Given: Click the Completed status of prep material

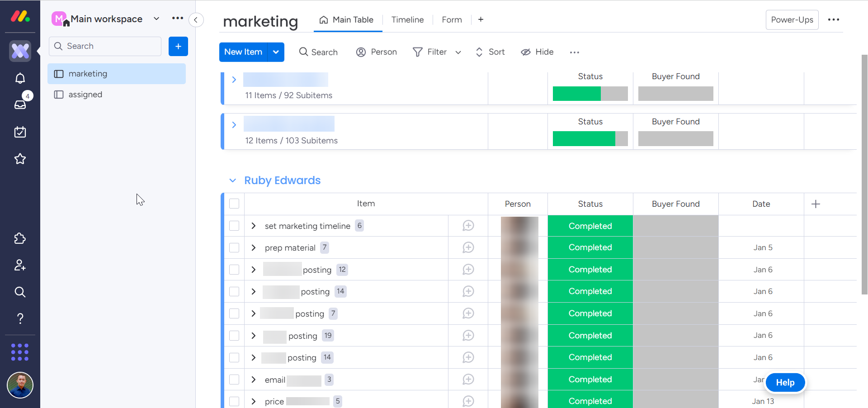Looking at the screenshot, I should click(590, 247).
